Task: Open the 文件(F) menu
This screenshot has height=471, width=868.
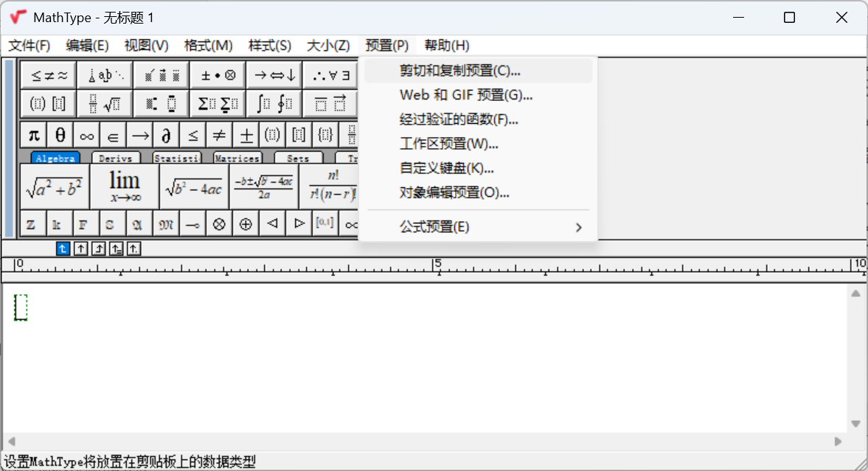Action: pyautogui.click(x=29, y=46)
